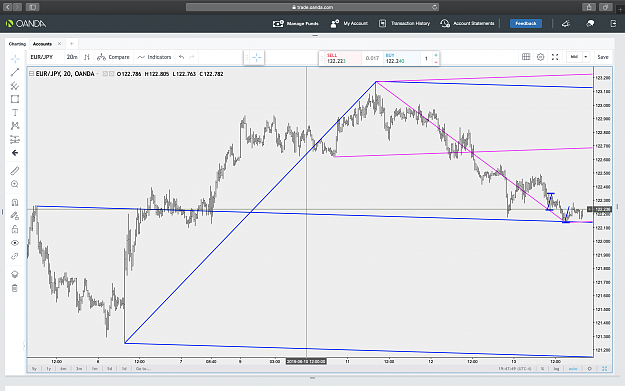Toggle stay in drawing mode
Screen dimensions: 625x391
point(15,216)
